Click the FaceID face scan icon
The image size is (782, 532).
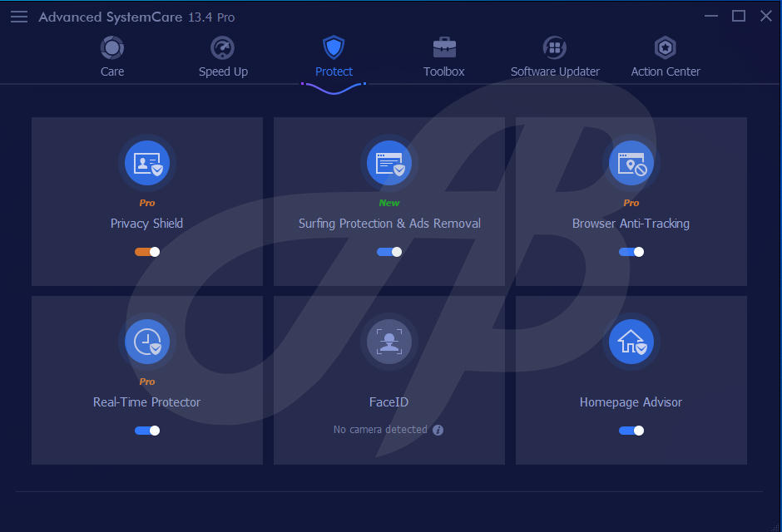point(389,342)
